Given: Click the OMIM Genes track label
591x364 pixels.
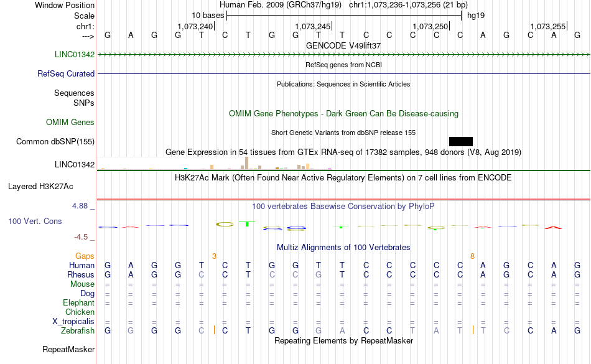Looking at the screenshot, I should tap(70, 122).
